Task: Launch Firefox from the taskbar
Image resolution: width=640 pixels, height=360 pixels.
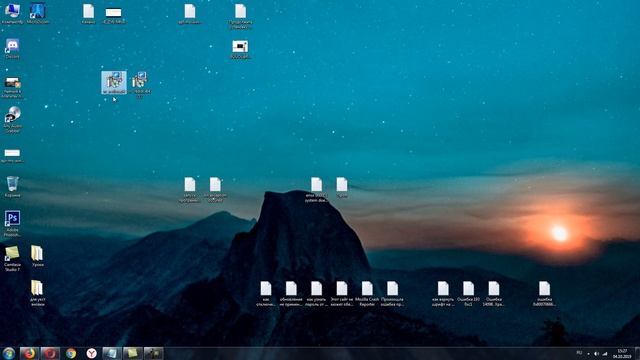Action: (29, 353)
